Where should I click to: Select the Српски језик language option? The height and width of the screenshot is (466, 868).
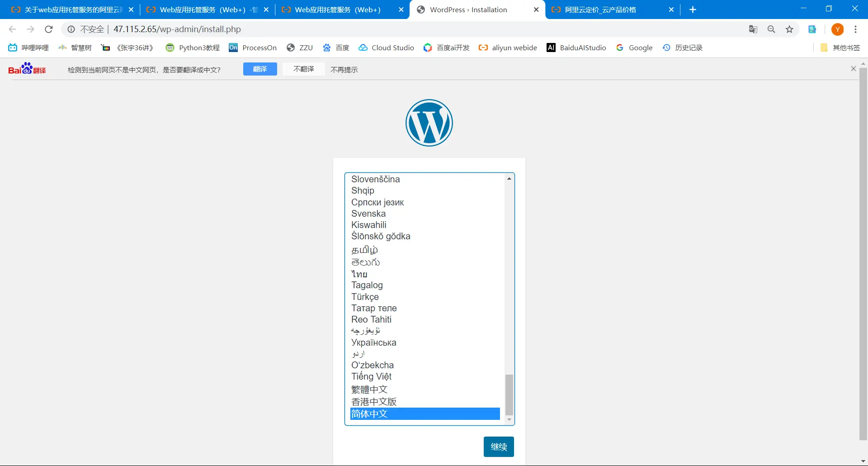click(425, 202)
